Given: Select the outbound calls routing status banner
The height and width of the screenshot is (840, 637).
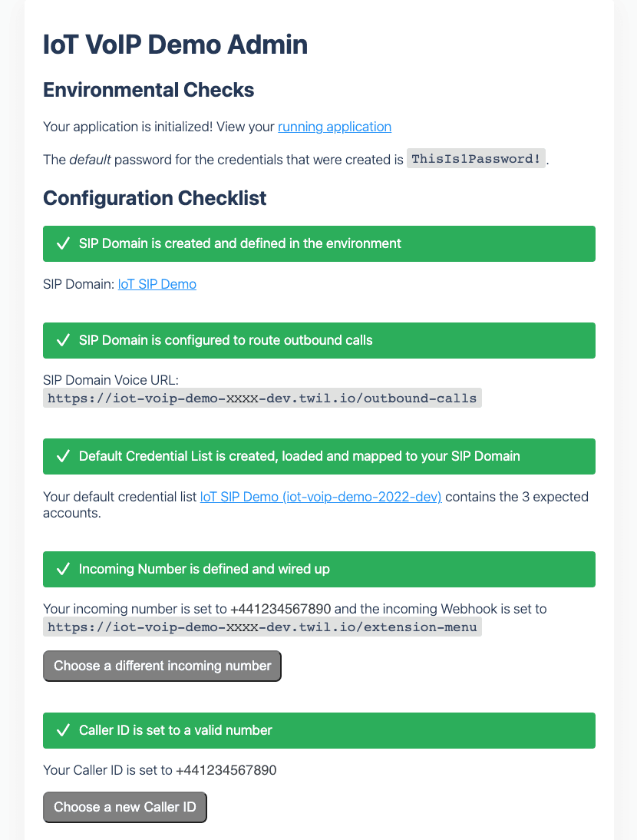Looking at the screenshot, I should click(318, 340).
